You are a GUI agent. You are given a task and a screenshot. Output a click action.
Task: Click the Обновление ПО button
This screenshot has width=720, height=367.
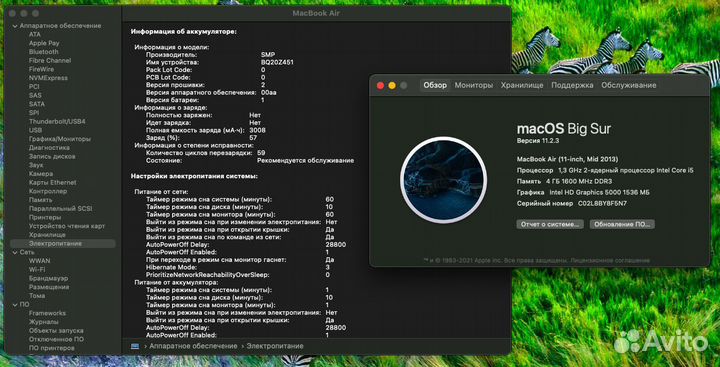[622, 225]
